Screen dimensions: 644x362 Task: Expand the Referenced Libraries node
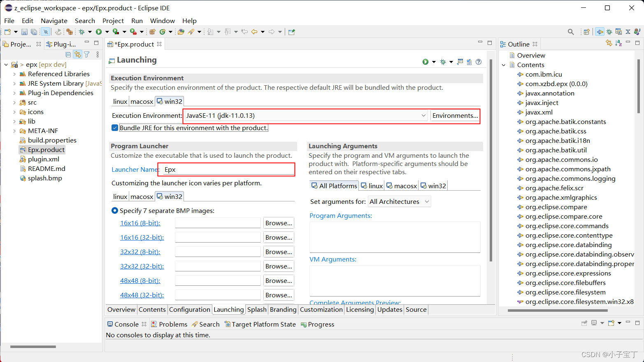click(x=14, y=74)
